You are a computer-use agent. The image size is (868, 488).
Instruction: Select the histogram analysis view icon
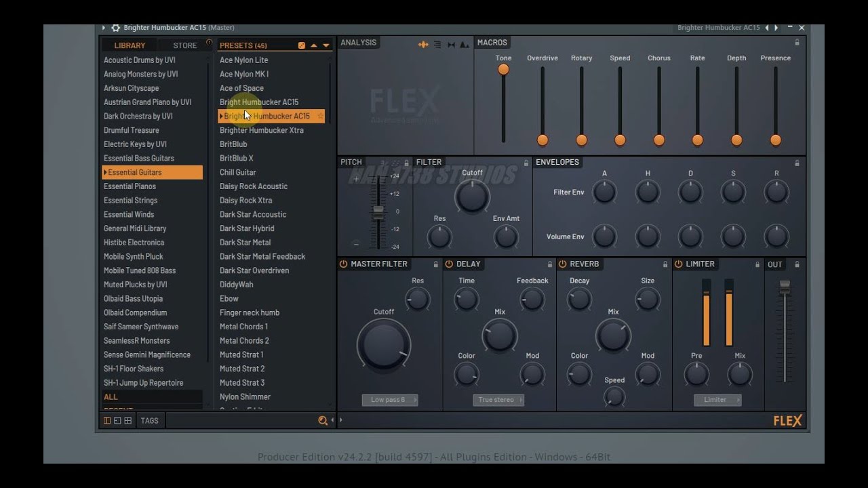point(465,45)
